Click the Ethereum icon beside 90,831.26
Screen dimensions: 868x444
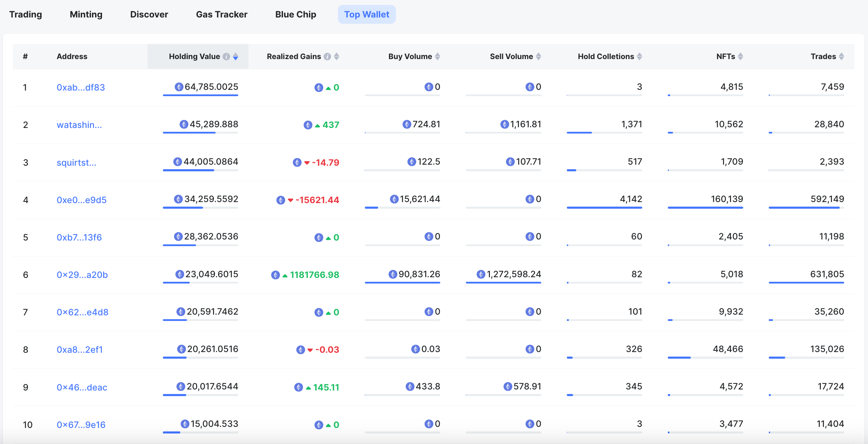393,274
